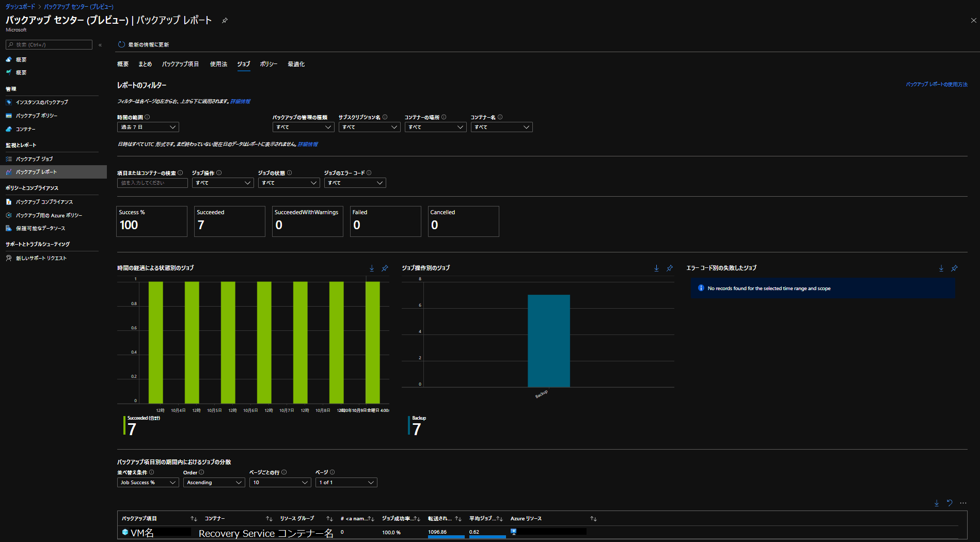
Task: Expand the ジョブの状態 dropdown
Action: tap(289, 183)
